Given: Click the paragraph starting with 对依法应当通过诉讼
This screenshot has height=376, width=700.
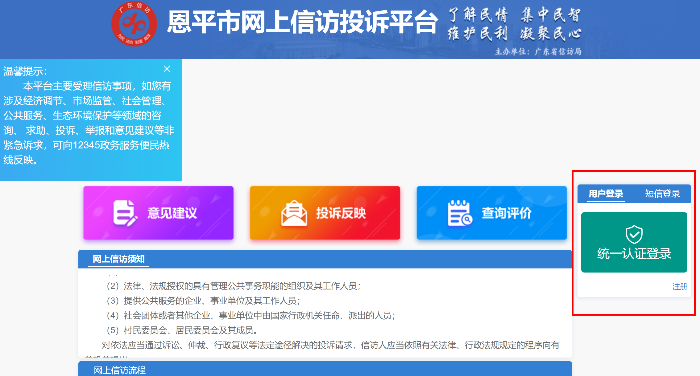Looking at the screenshot, I should (x=330, y=345).
